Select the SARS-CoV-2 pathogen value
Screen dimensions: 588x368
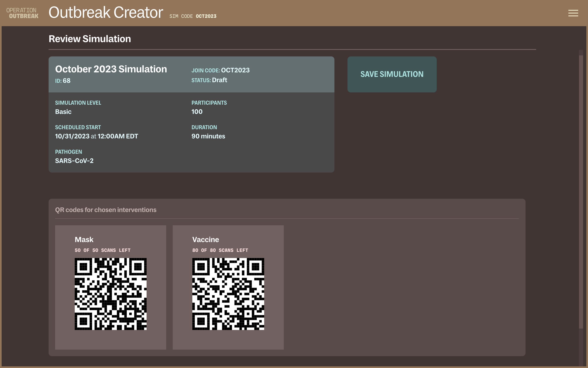click(x=74, y=161)
